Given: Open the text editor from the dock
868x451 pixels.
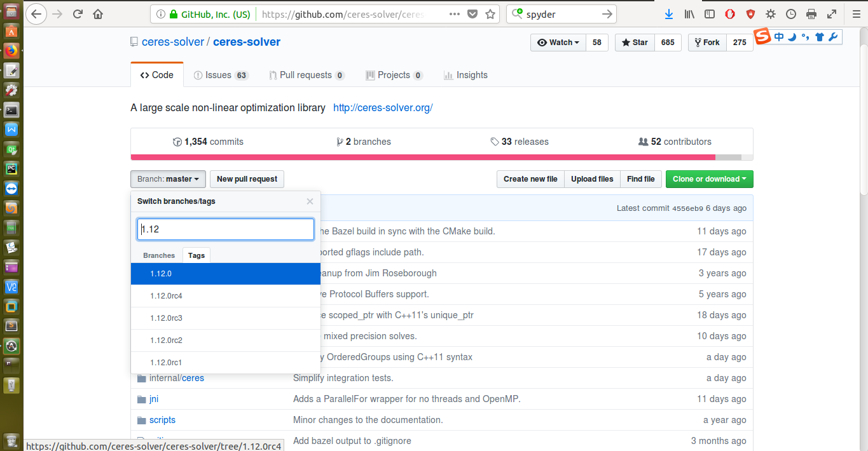Looking at the screenshot, I should click(x=11, y=70).
